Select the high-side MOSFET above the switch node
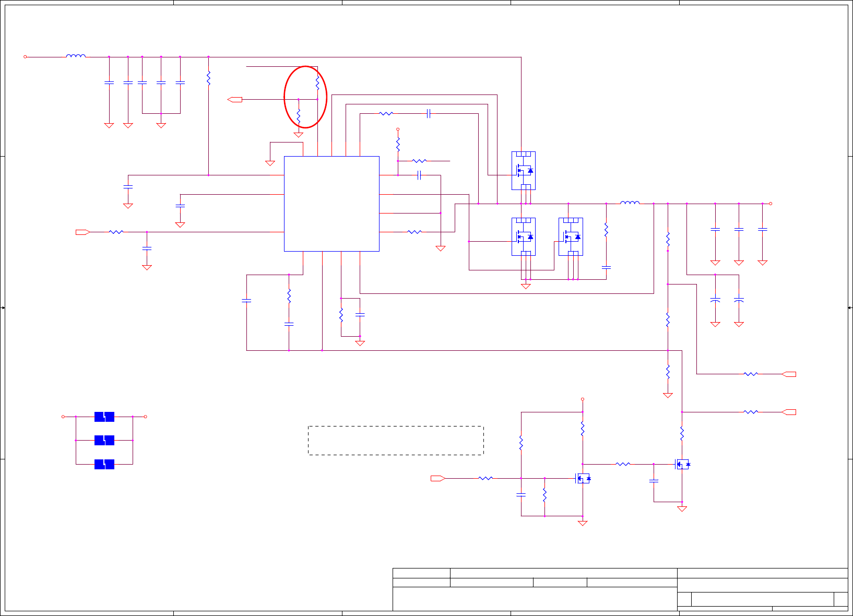The height and width of the screenshot is (616, 853). click(524, 171)
